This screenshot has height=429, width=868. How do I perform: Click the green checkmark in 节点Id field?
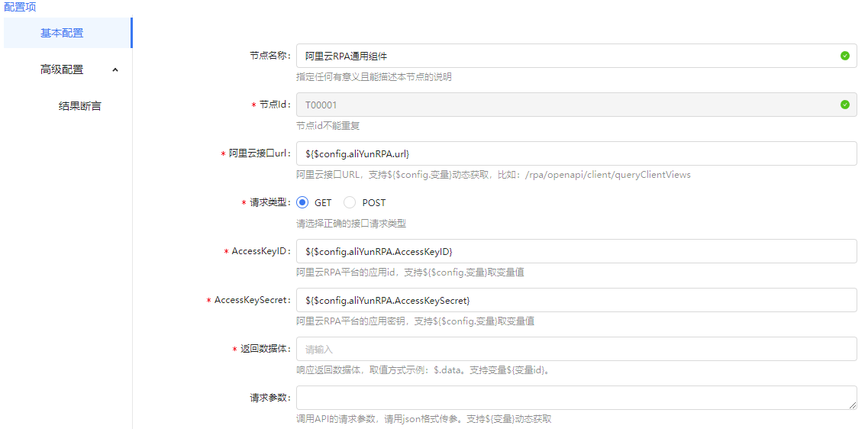(844, 105)
